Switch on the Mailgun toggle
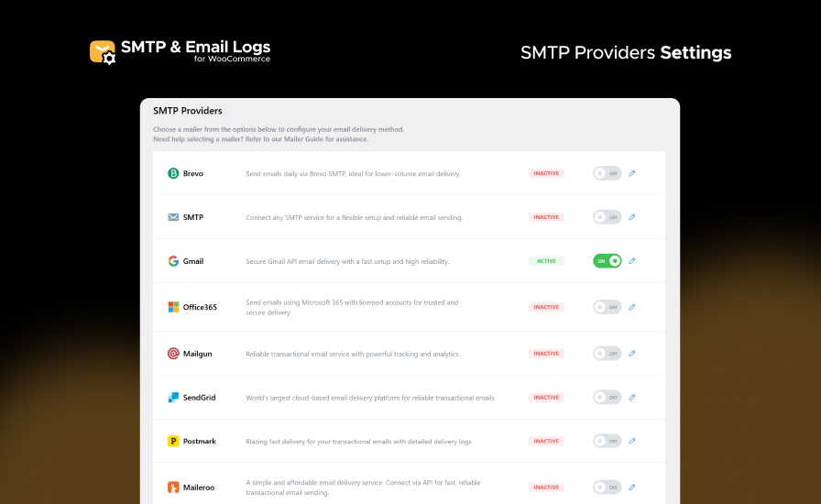Image resolution: width=821 pixels, height=504 pixels. (608, 354)
